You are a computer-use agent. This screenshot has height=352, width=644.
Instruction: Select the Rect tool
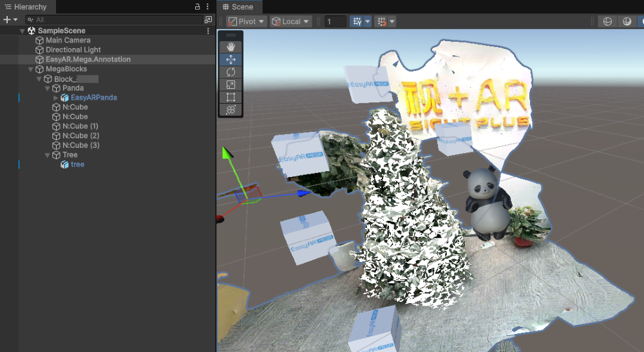coord(231,97)
